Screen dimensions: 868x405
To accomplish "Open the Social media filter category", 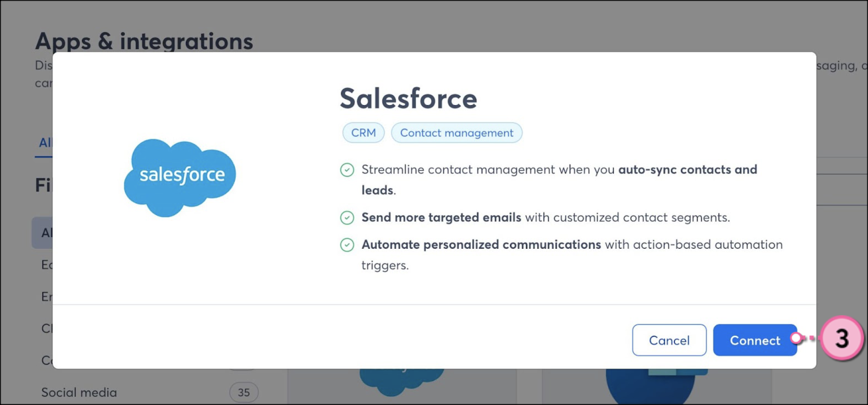I will 79,392.
